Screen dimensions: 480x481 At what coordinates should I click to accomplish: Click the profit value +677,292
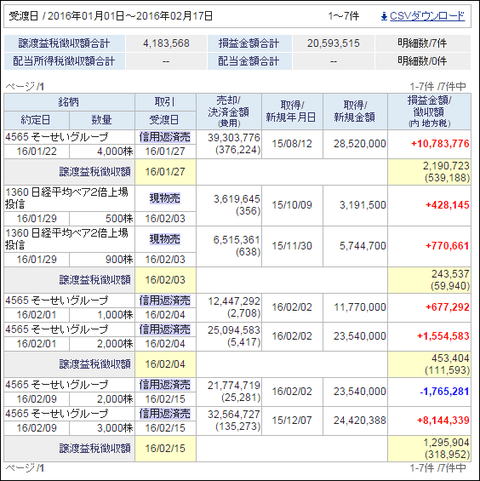pos(447,307)
